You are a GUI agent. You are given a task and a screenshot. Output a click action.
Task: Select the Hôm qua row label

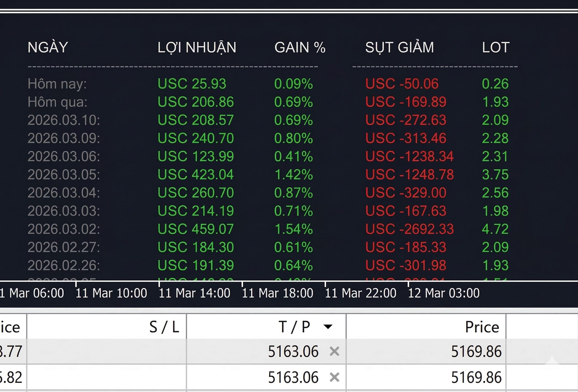pyautogui.click(x=57, y=102)
